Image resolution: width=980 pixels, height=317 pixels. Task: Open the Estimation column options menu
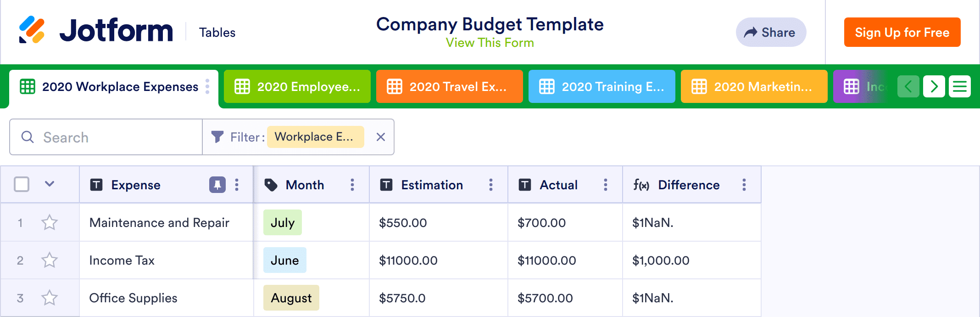491,185
